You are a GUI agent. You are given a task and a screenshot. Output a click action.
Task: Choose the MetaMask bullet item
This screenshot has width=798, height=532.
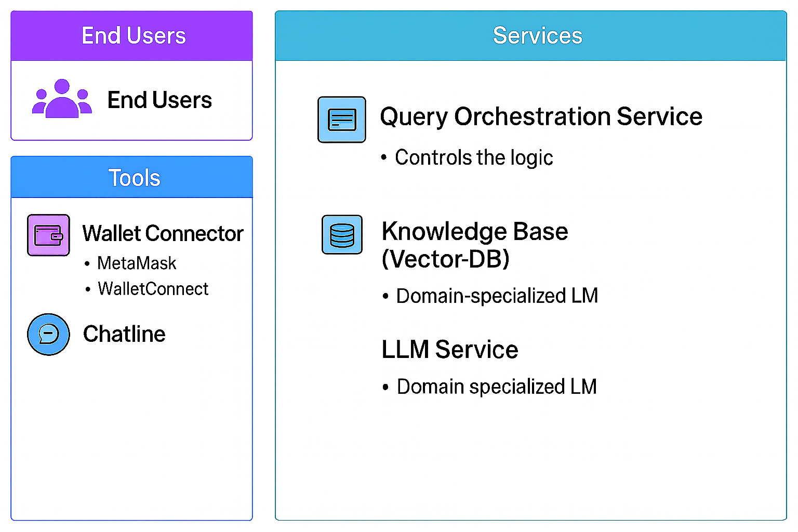pos(137,263)
